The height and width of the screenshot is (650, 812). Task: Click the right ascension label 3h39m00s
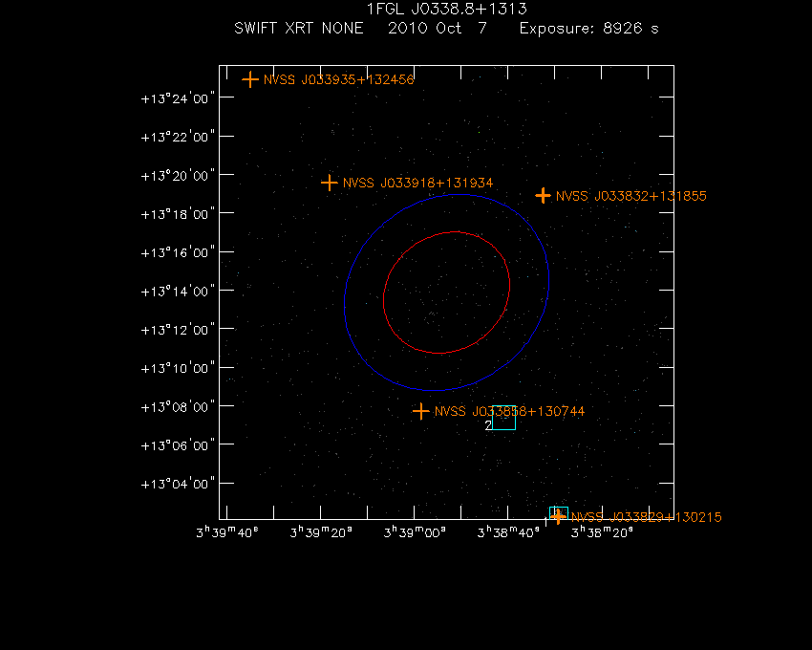coord(415,532)
